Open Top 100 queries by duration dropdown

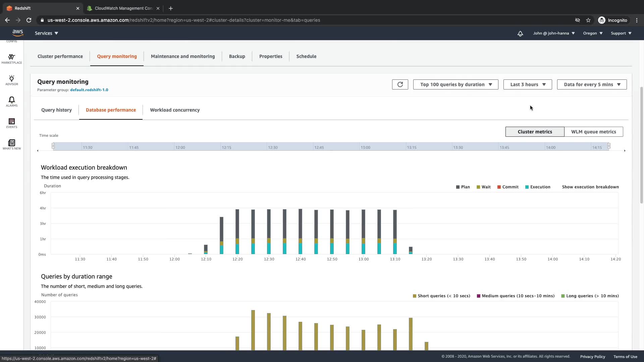click(x=455, y=84)
